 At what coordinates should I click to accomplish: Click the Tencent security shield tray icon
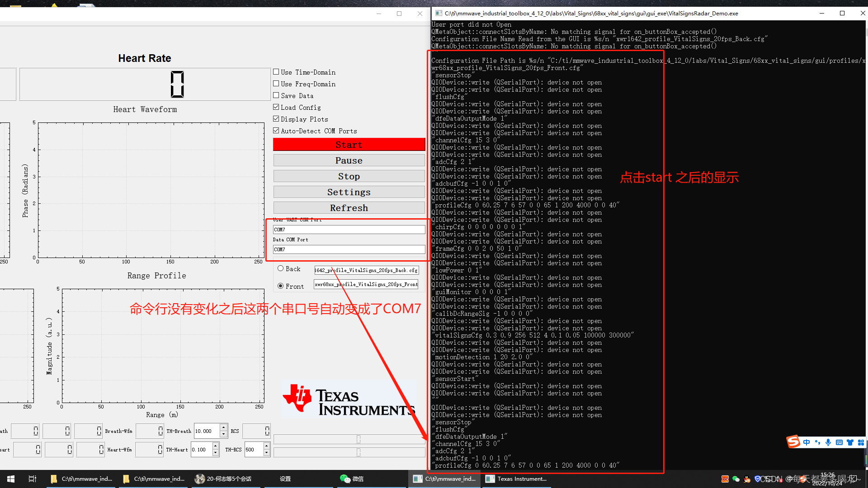[x=757, y=479]
